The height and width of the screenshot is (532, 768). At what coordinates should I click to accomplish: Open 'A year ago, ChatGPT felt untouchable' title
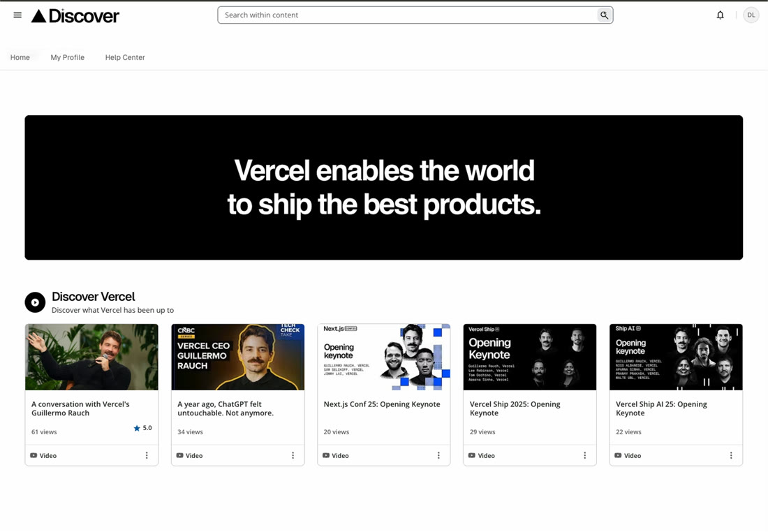[x=226, y=408]
